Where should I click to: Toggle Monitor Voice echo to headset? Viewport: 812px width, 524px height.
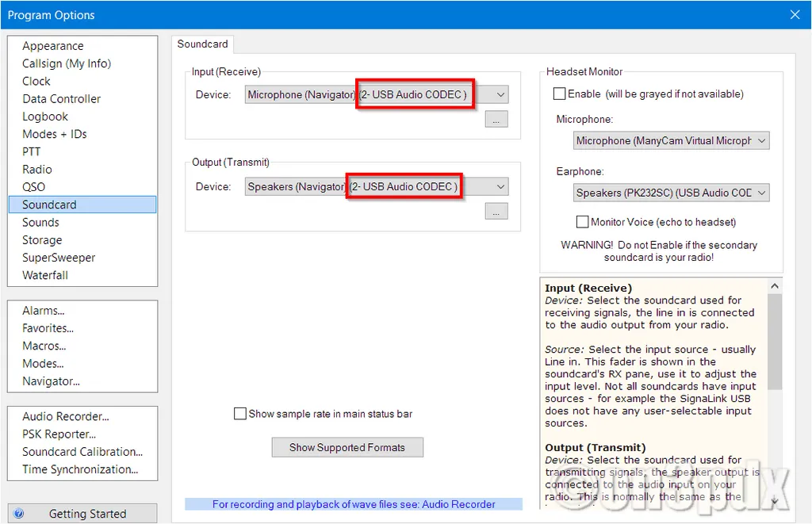pos(583,222)
